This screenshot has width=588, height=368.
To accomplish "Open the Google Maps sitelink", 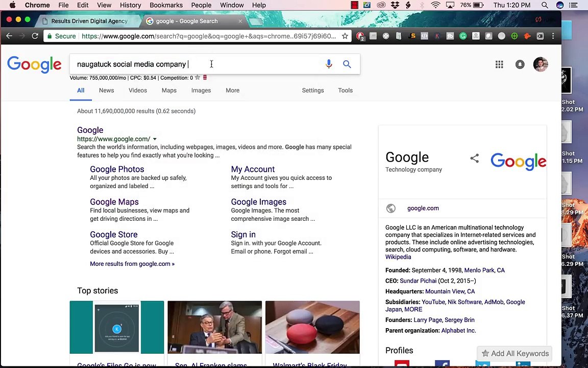I will (x=114, y=202).
